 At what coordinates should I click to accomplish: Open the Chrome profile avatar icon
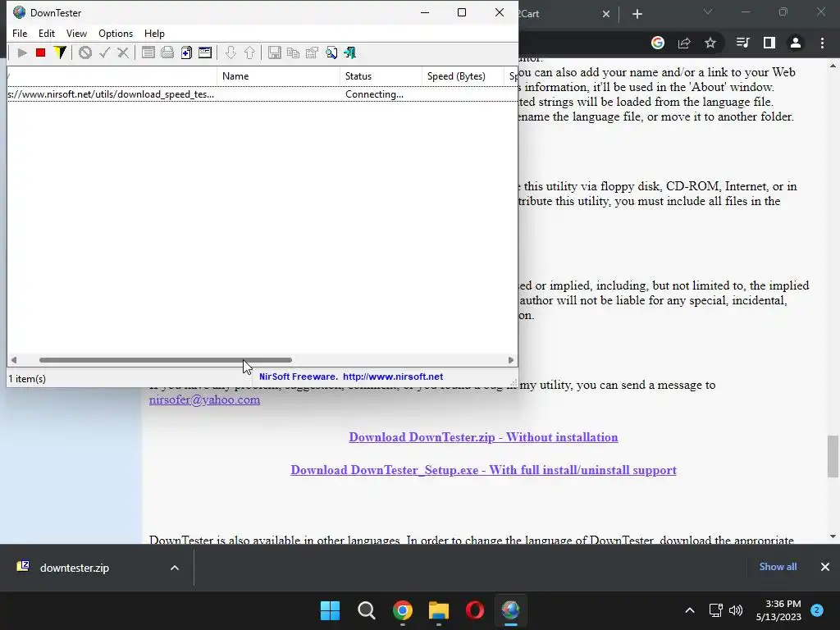pyautogui.click(x=796, y=43)
